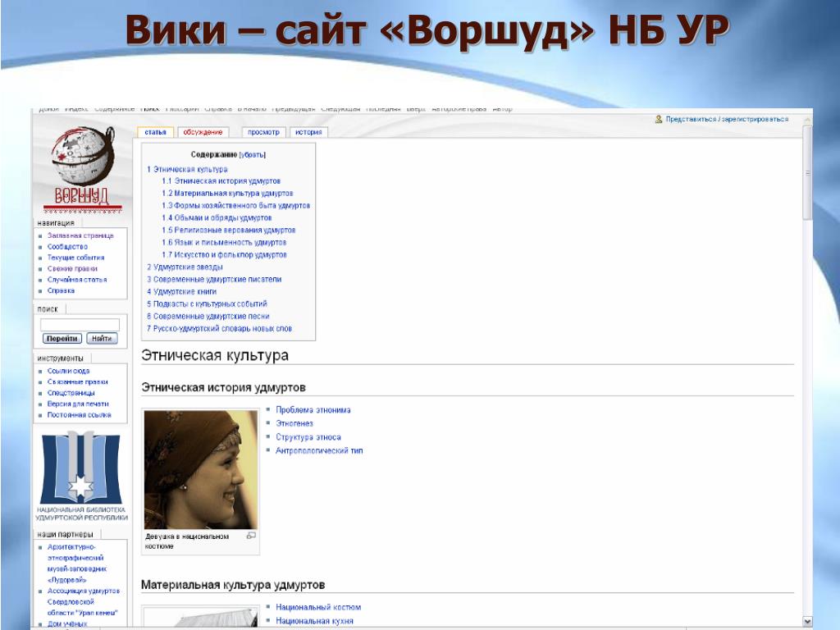840x630 pixels.
Task: Go to 7 Русско-удмуртский словарь новых слов
Action: 219,328
